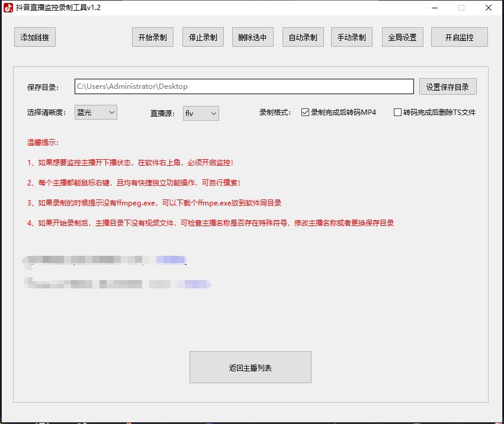
Task: Click the Douyin recorder app icon in title bar
Action: coord(8,8)
